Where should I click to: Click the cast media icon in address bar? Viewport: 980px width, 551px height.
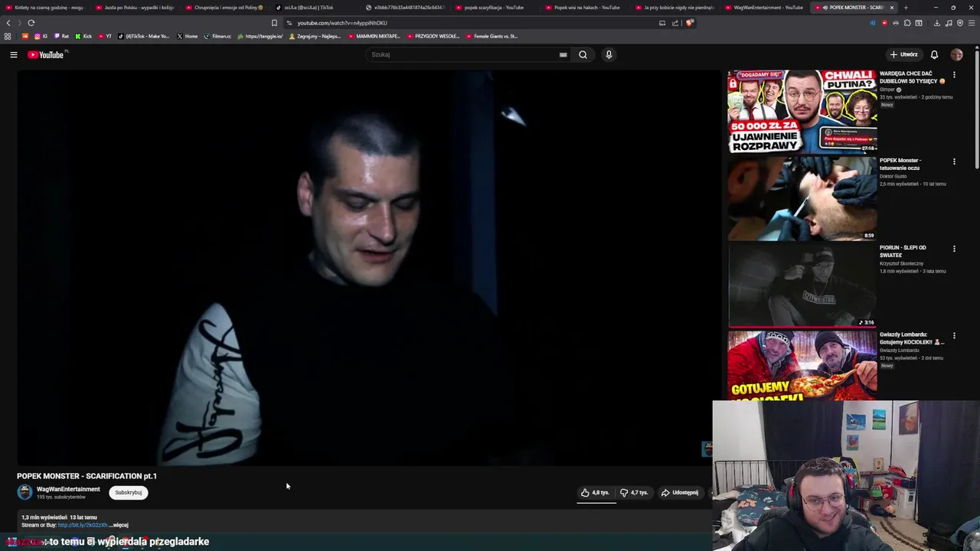point(662,23)
